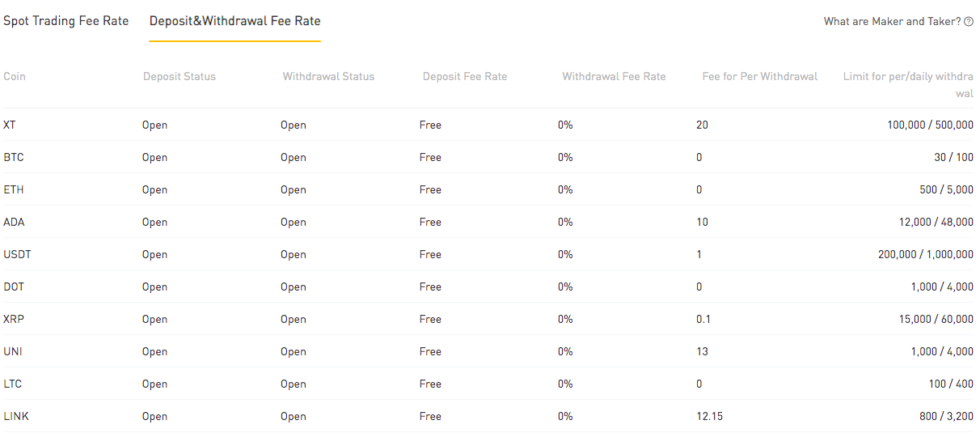Switch to Spot Trading Fee Rate tab
Image resolution: width=980 pixels, height=433 pixels.
[66, 21]
